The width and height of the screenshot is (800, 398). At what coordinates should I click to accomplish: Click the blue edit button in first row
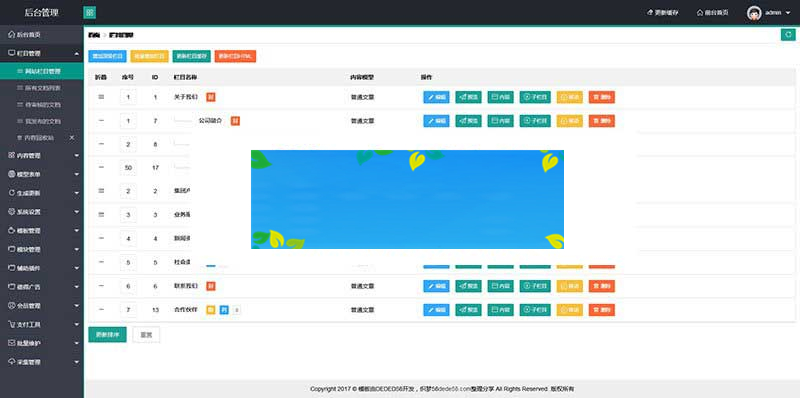(x=436, y=97)
